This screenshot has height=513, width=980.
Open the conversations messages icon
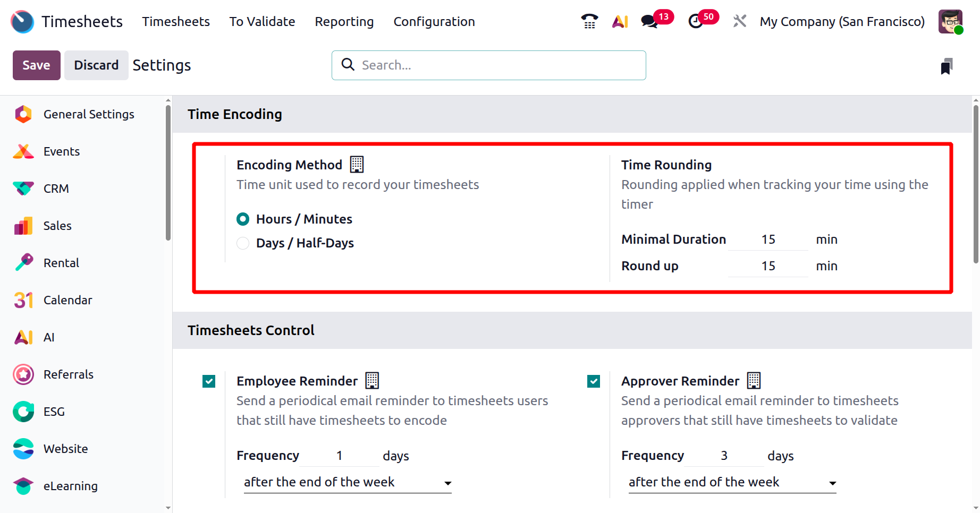[649, 21]
